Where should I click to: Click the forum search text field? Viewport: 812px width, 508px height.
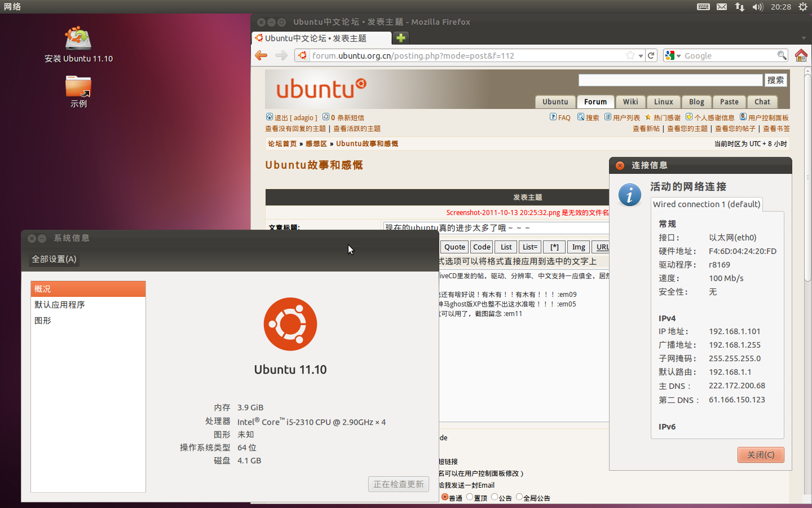pos(670,80)
